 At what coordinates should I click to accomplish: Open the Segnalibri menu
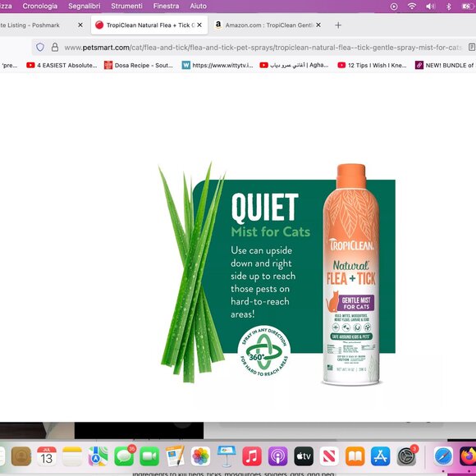[x=84, y=6]
